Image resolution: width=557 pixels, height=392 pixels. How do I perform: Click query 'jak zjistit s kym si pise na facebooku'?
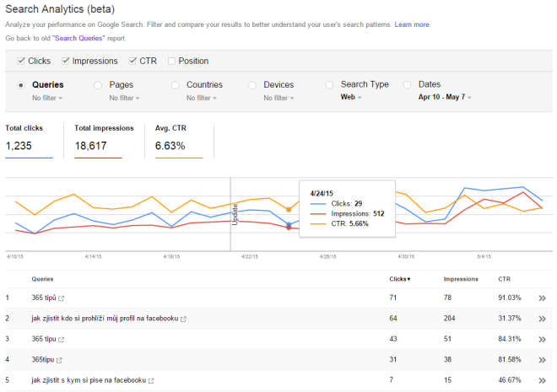(x=89, y=380)
